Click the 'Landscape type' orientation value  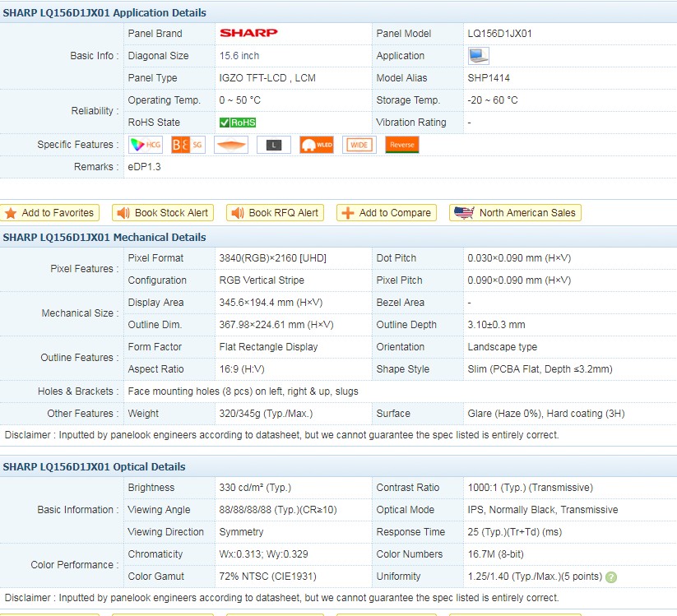[x=503, y=347]
